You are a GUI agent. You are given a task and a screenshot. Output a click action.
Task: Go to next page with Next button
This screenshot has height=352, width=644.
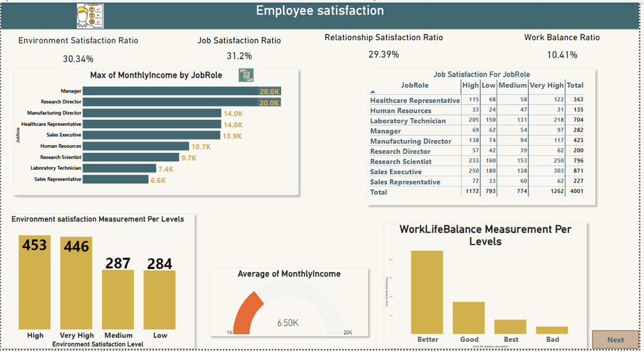pos(615,339)
